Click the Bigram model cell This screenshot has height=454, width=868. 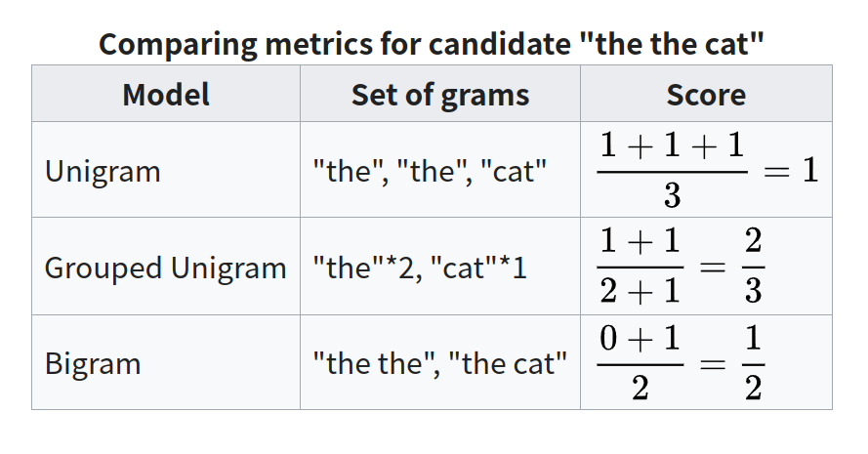(166, 362)
